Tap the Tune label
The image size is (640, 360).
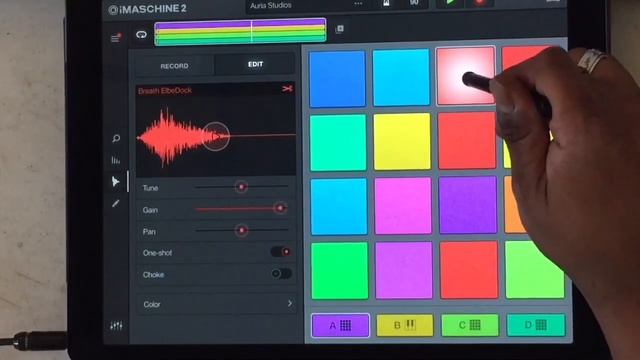(x=150, y=188)
